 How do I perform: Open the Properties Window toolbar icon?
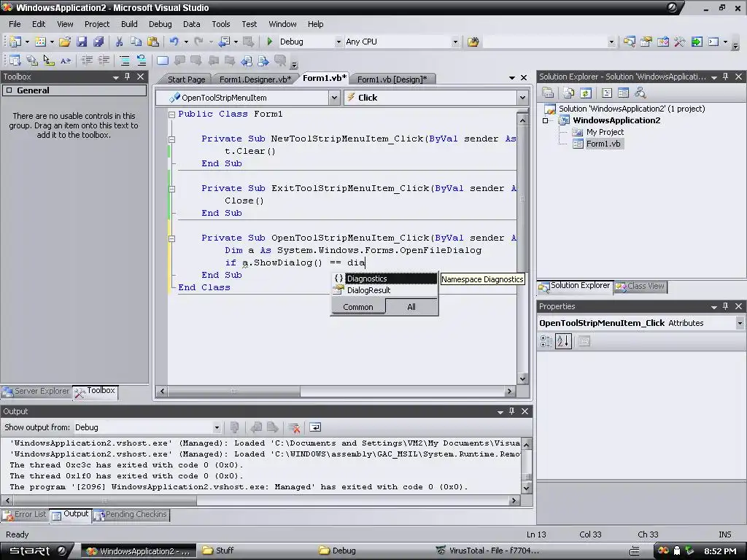pos(646,42)
